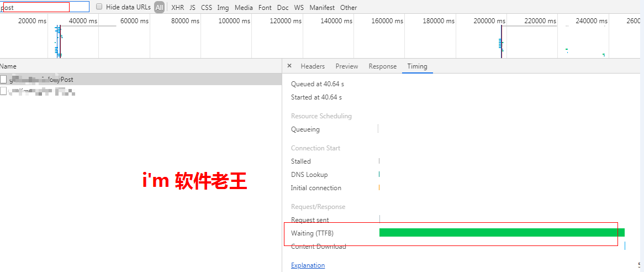Switch to the Timing tab
Image resolution: width=644 pixels, height=272 pixels.
(x=418, y=66)
